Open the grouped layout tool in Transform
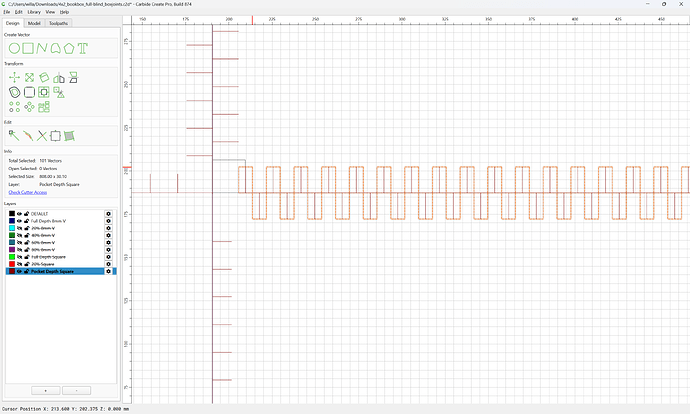 tap(44, 107)
